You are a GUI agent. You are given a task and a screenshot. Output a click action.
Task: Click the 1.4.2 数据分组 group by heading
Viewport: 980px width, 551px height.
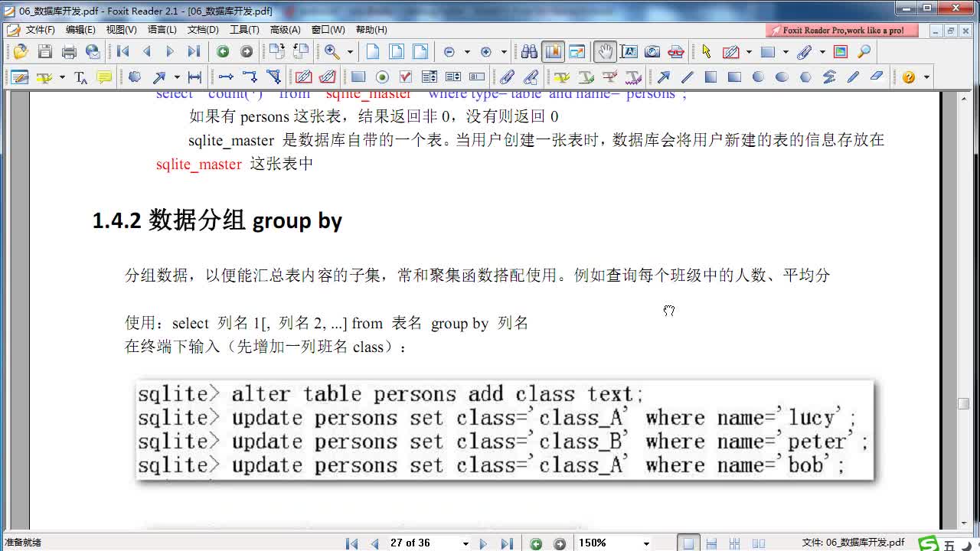[217, 220]
